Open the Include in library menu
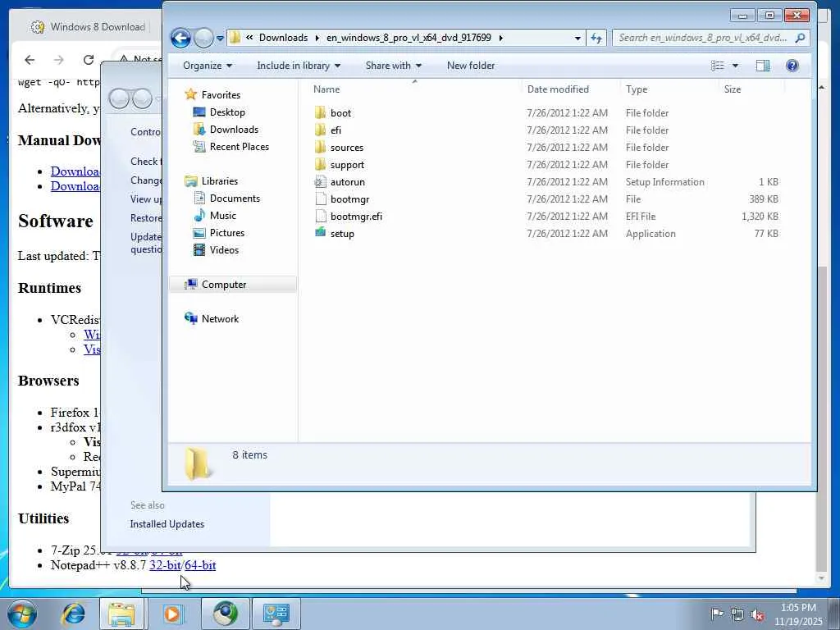This screenshot has width=840, height=630. 299,66
